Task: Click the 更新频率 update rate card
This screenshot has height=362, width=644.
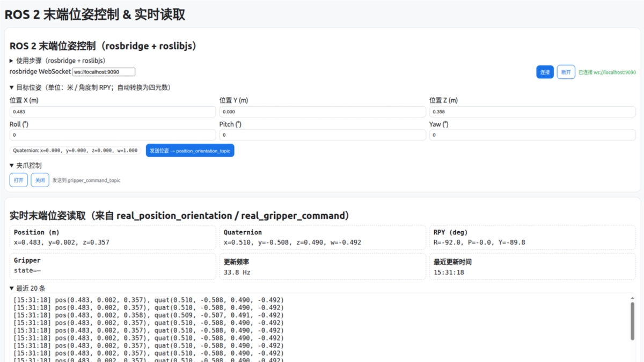Action: point(323,267)
